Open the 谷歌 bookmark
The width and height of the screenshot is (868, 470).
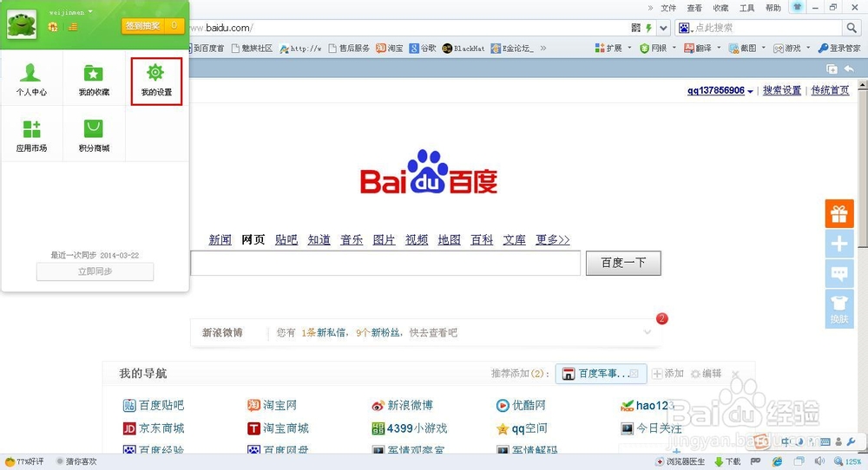tap(423, 49)
